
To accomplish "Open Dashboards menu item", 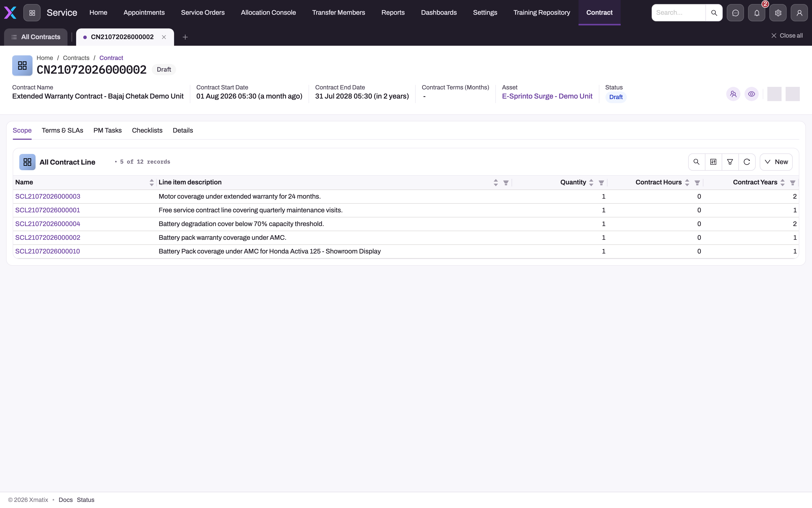I will click(439, 13).
